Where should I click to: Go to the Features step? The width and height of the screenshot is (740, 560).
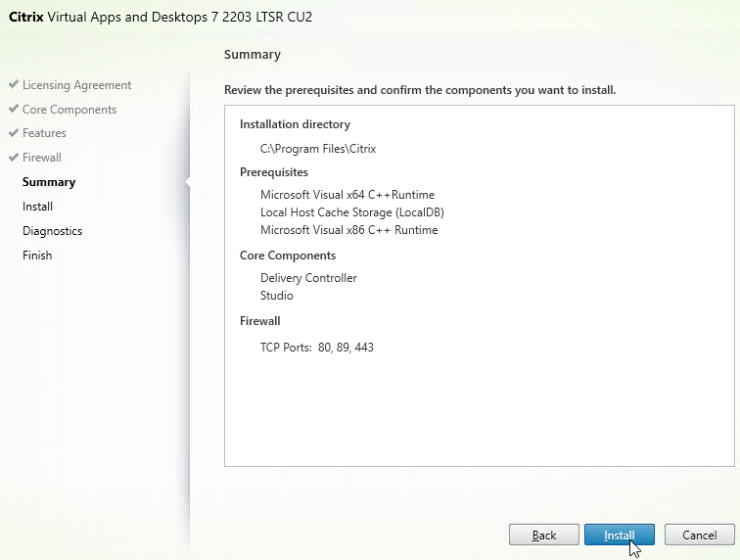tap(44, 133)
